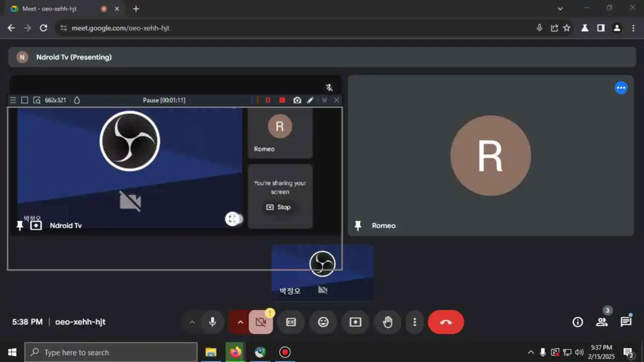
Task: Click the 박정오 self-view thumbnail
Action: pyautogui.click(x=323, y=272)
